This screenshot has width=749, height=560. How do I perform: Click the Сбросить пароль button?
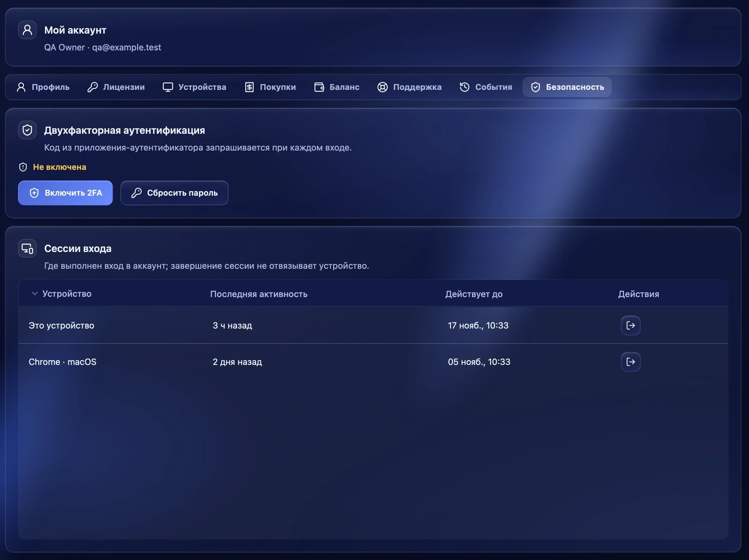tap(175, 193)
